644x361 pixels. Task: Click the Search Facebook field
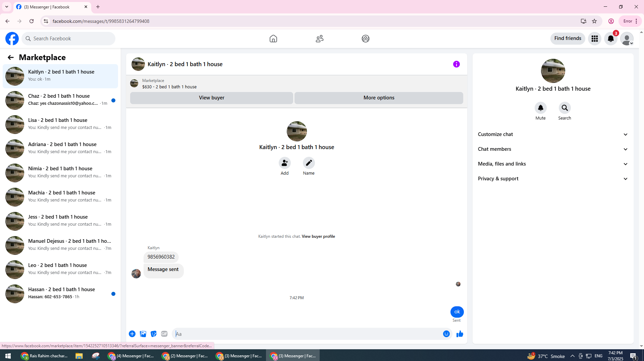(x=68, y=39)
